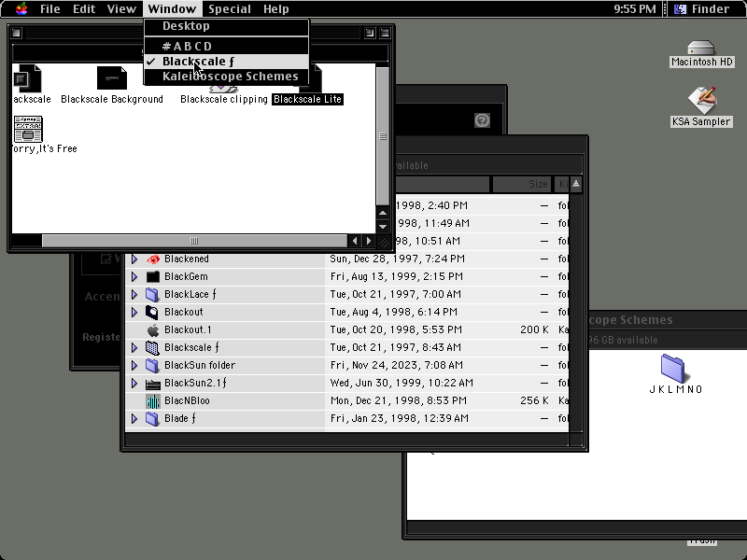This screenshot has height=560, width=747.
Task: Click the Blade ƒ folder icon
Action: [152, 418]
